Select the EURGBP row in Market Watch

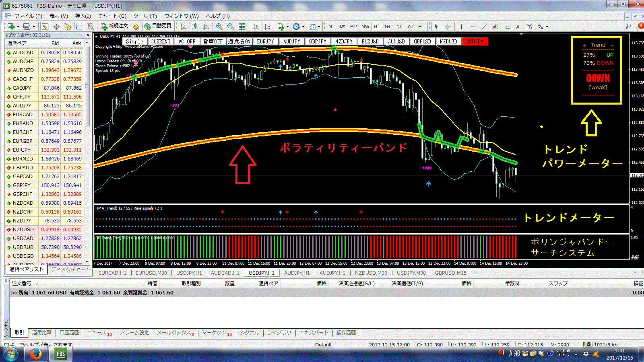tap(45, 141)
